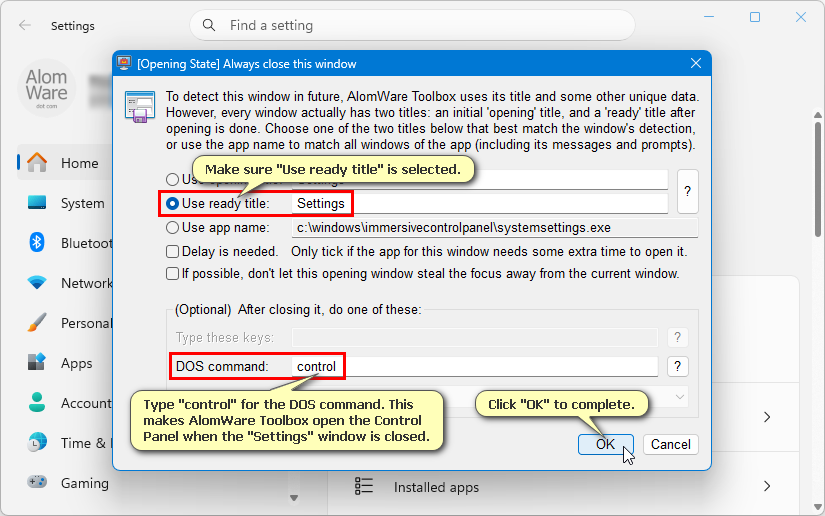Tick the 'Delay is needed' checkbox
The image size is (825, 516).
click(x=172, y=251)
